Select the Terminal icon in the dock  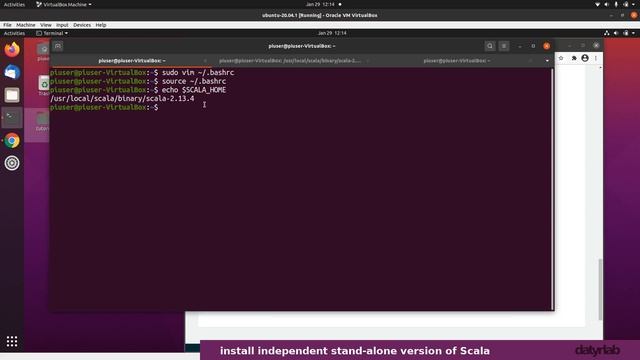coord(12,118)
